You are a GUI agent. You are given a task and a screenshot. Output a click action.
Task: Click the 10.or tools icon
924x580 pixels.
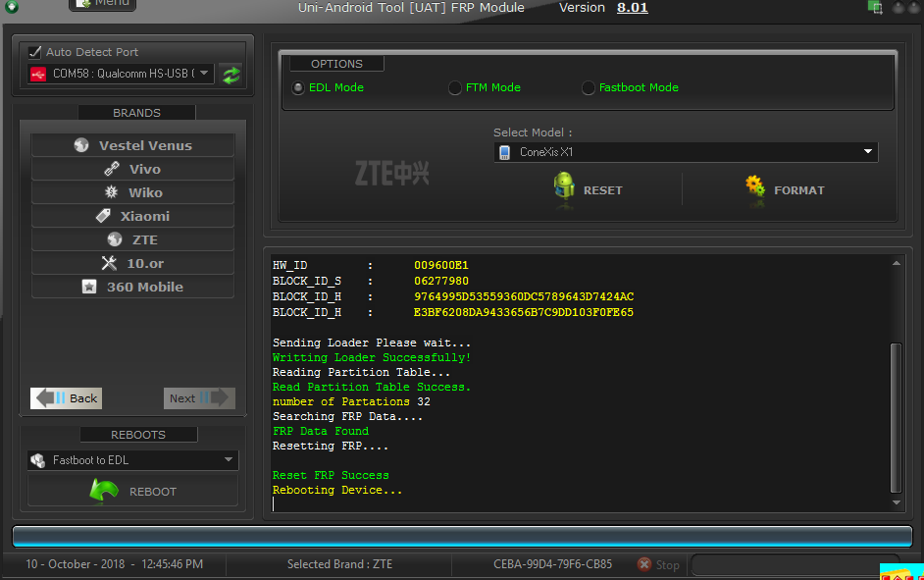tap(109, 263)
